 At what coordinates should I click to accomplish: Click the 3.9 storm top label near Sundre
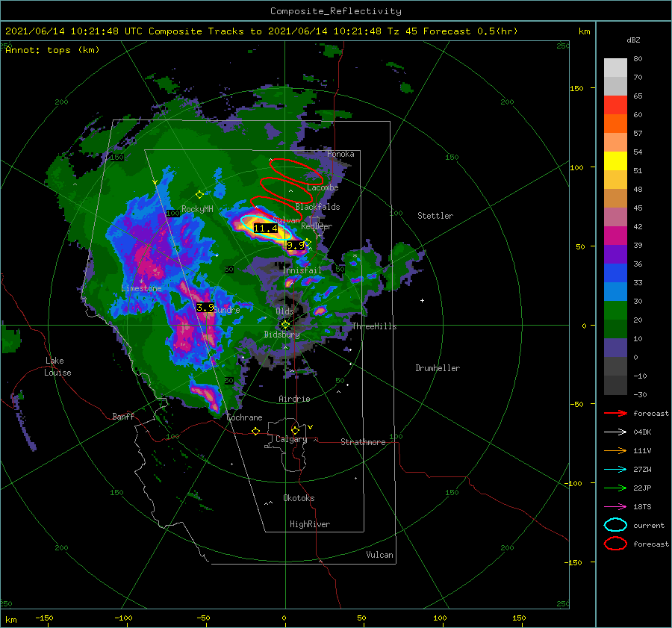coord(205,308)
